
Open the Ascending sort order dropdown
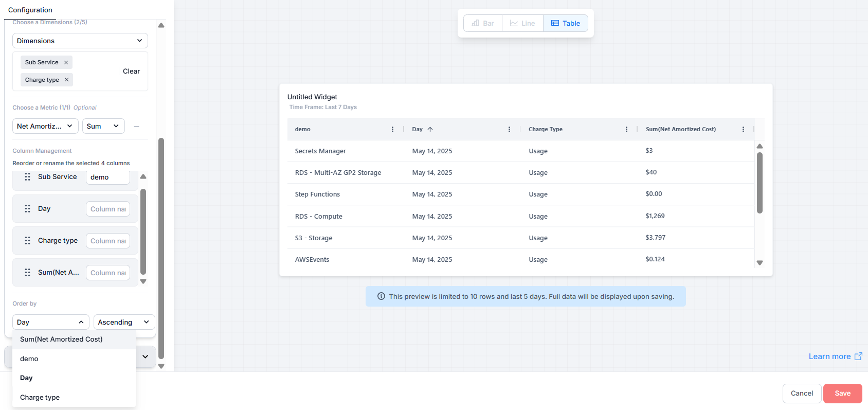[124, 322]
